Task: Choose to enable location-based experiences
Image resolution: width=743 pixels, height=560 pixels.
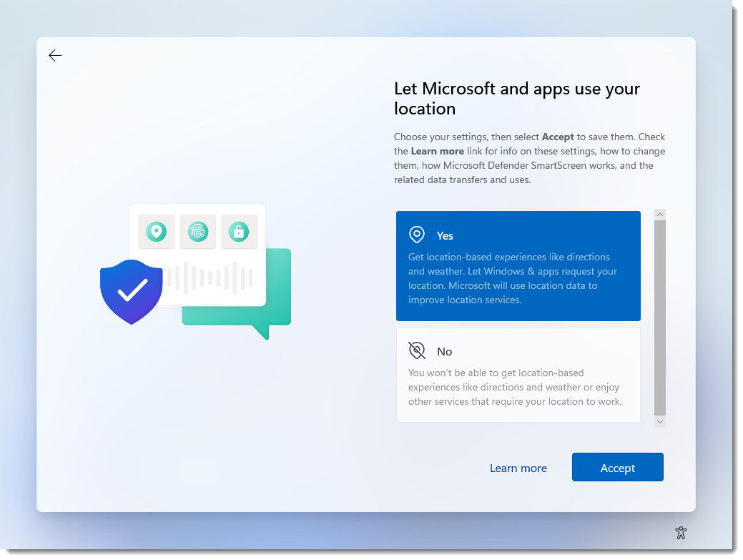Action: coord(518,265)
